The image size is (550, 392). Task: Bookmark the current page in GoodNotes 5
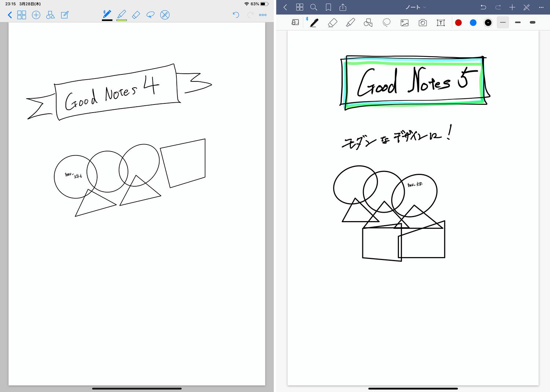[x=329, y=7]
